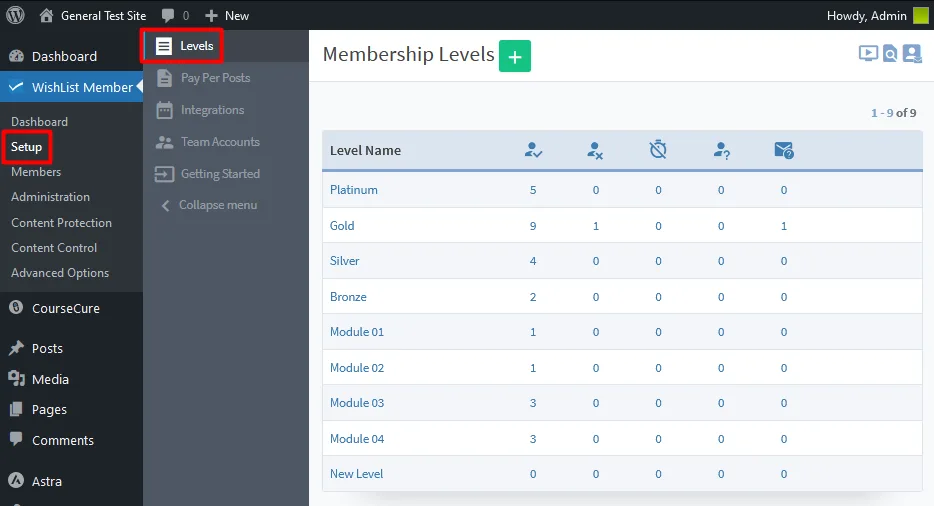Open the help search icon
The height and width of the screenshot is (506, 934).
click(x=890, y=54)
